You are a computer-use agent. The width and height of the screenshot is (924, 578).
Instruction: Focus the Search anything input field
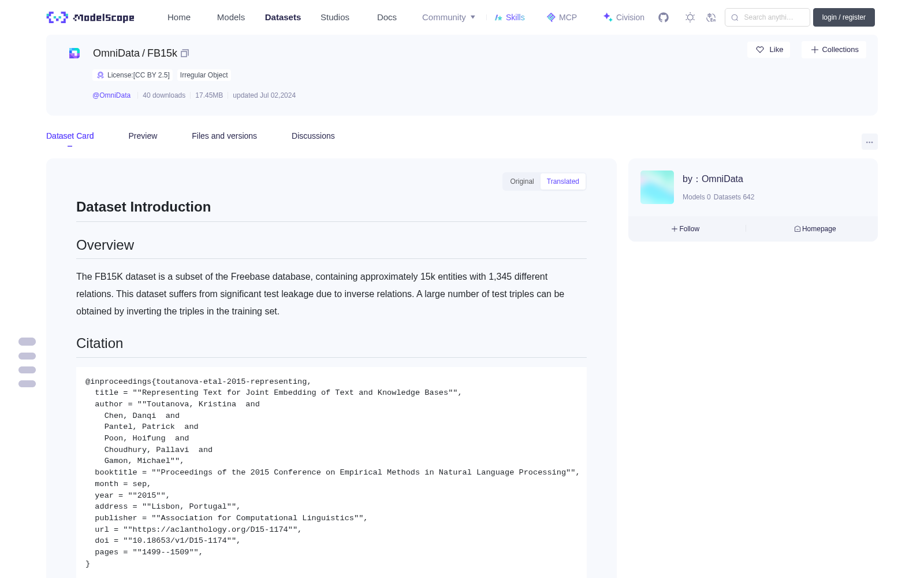[x=767, y=17]
